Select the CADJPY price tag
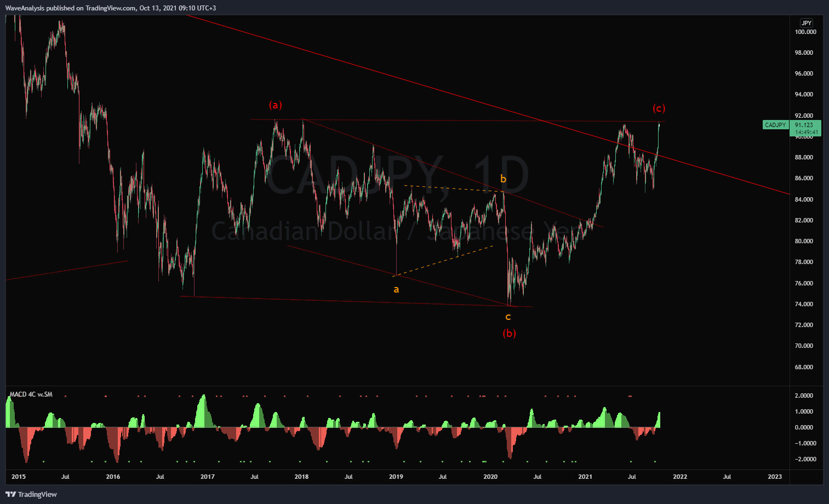This screenshot has height=504, width=829. pos(775,125)
